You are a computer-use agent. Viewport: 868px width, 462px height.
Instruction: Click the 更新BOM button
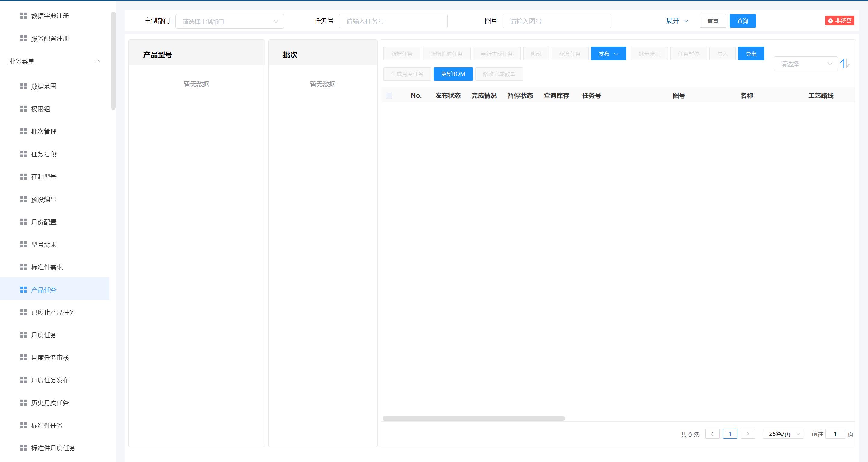point(453,74)
